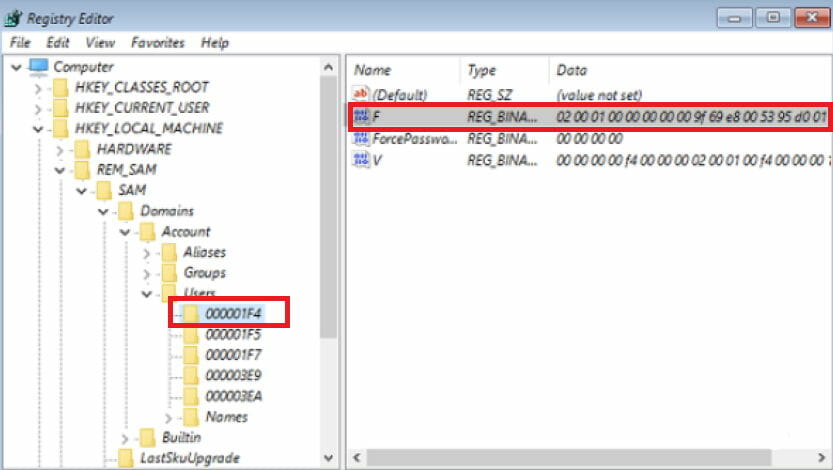The width and height of the screenshot is (833, 470).
Task: Click the values pane scroll right arrow
Action: [821, 457]
